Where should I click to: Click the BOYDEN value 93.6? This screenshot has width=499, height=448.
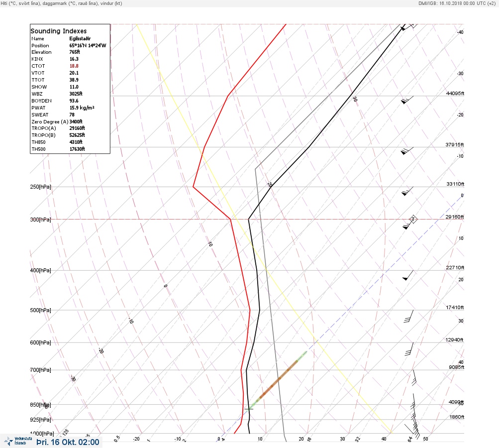click(74, 101)
